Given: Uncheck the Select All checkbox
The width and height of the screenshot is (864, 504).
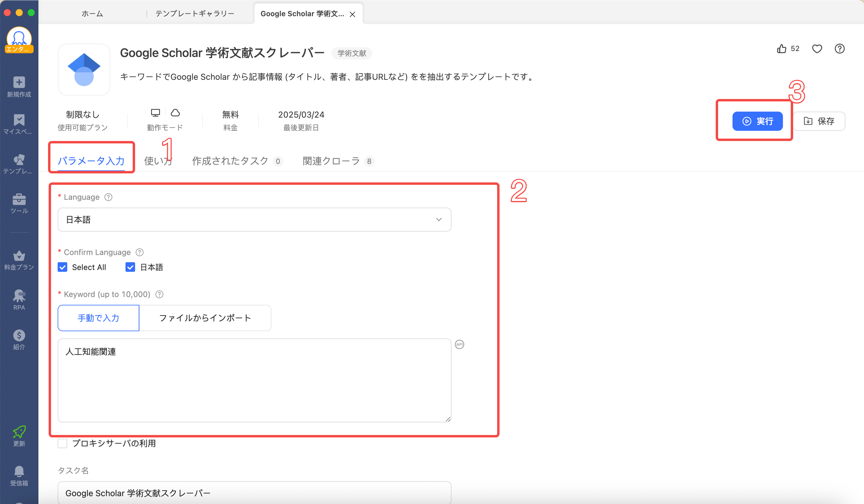Looking at the screenshot, I should 62,267.
